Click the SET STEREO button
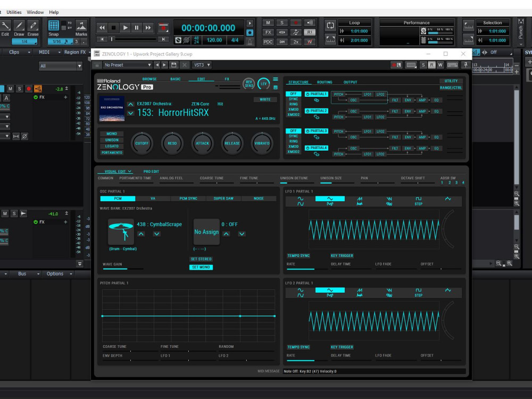 [x=201, y=259]
